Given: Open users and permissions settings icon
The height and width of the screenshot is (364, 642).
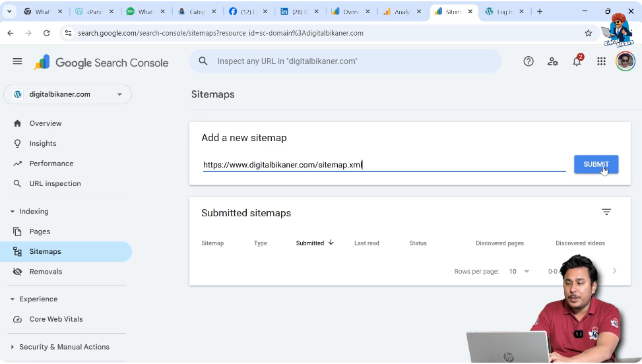Looking at the screenshot, I should [552, 61].
